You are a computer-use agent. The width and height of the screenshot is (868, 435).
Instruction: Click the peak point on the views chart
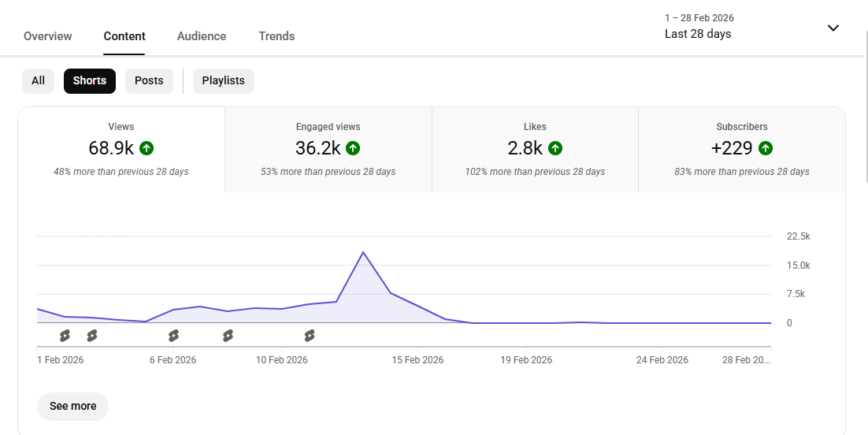coord(363,252)
